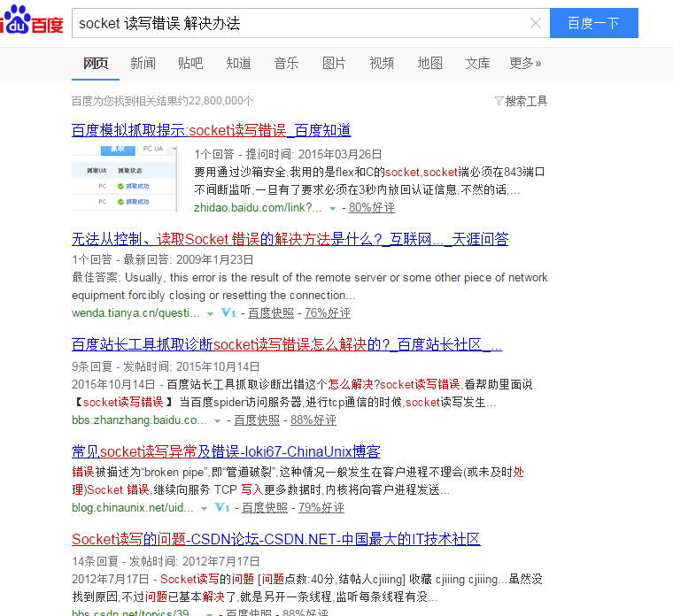Click the V1 badge on the tianya result

coord(228,313)
